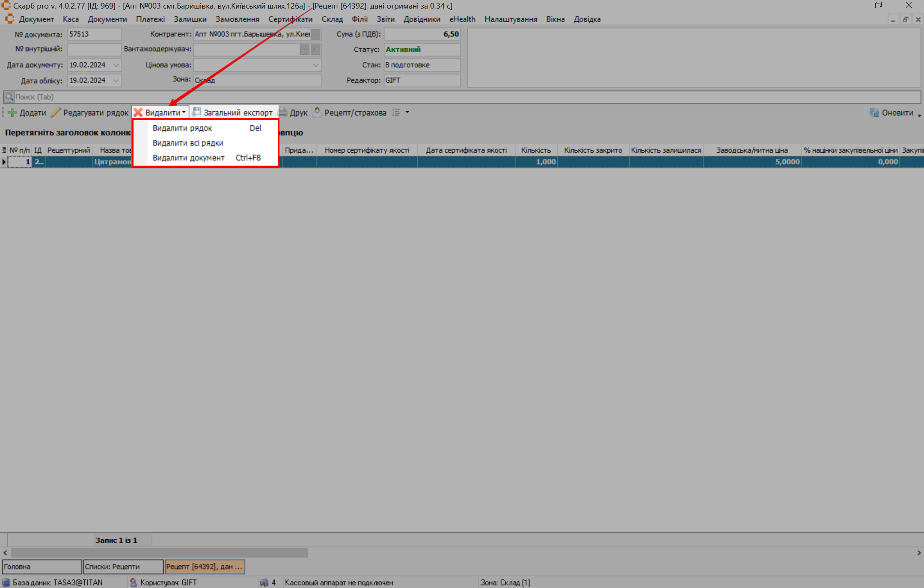Open the Дата документу date dropdown

116,65
